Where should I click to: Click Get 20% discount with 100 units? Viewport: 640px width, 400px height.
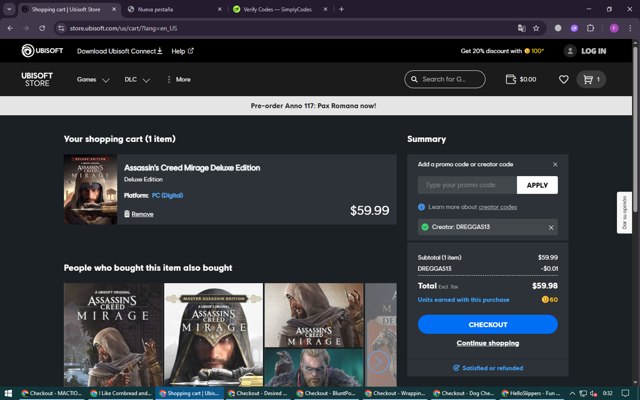click(502, 51)
